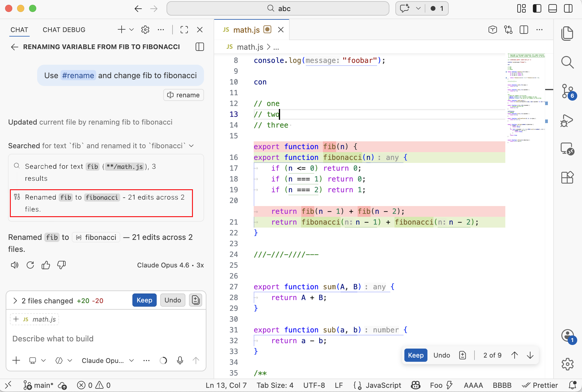Image resolution: width=582 pixels, height=392 pixels.
Task: Open the Search view in the sidebar
Action: (x=568, y=62)
